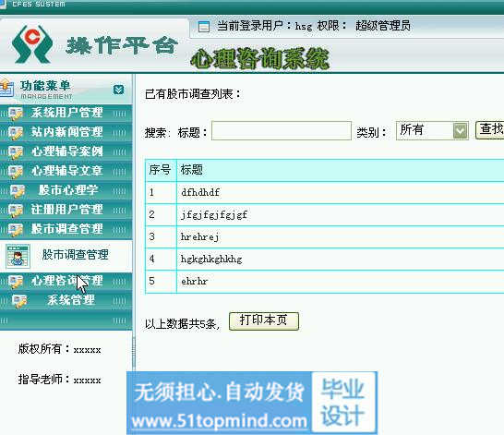Image resolution: width=504 pixels, height=435 pixels.
Task: Click the 心理辅导案例 menu icon
Action: coord(16,152)
